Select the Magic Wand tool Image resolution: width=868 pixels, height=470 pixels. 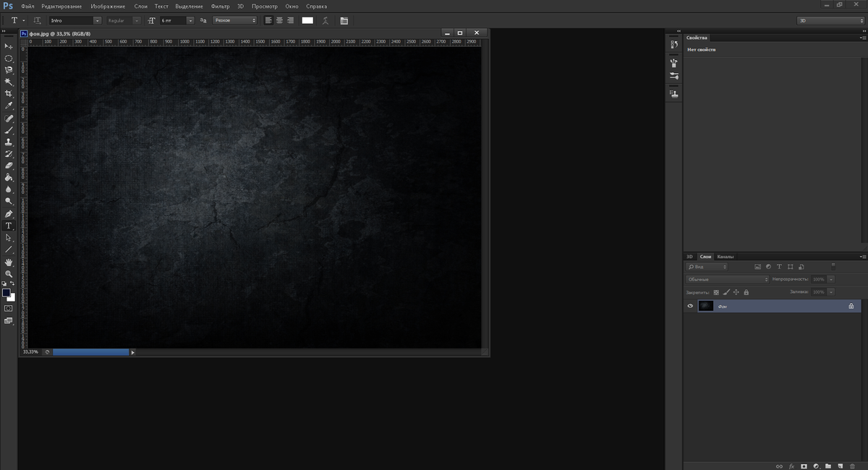point(9,82)
